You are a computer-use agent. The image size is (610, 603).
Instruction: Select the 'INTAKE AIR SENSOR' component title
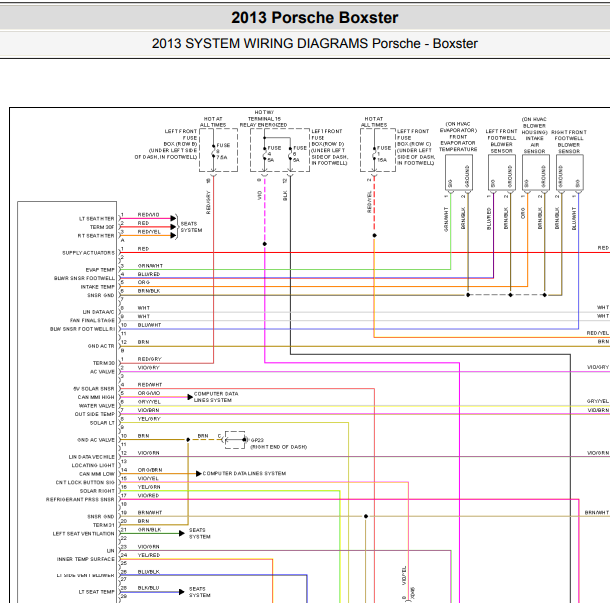coord(535,145)
